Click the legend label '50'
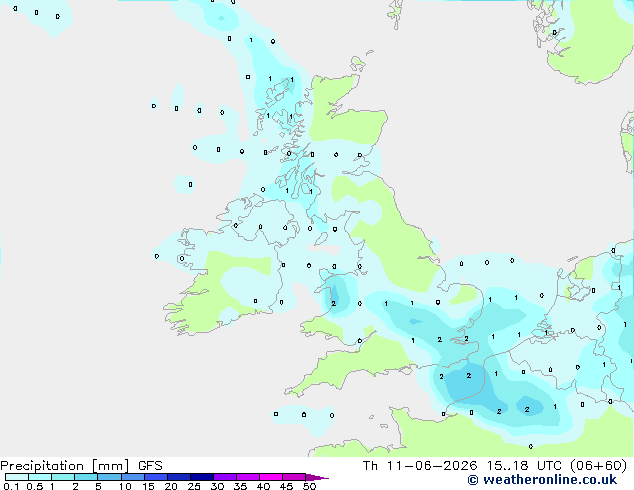634x490 pixels. [x=309, y=486]
